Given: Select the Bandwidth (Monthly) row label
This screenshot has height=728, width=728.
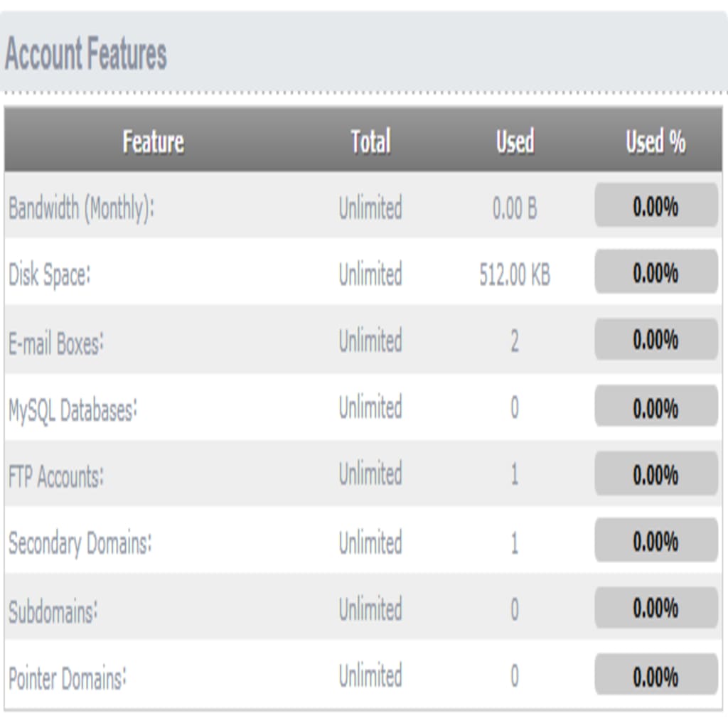Looking at the screenshot, I should pos(81,208).
